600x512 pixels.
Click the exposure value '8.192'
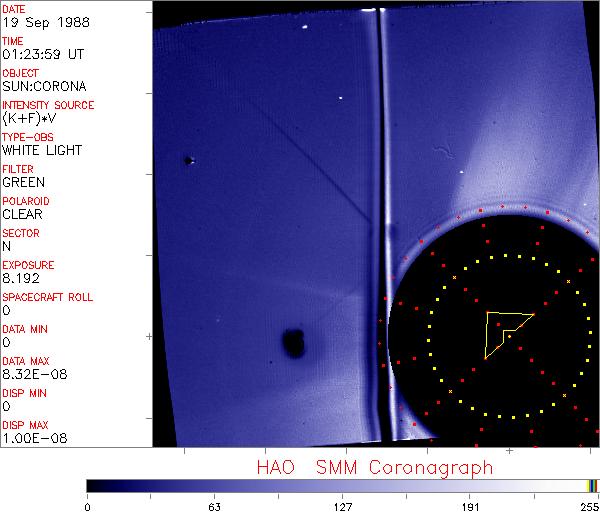(21, 279)
